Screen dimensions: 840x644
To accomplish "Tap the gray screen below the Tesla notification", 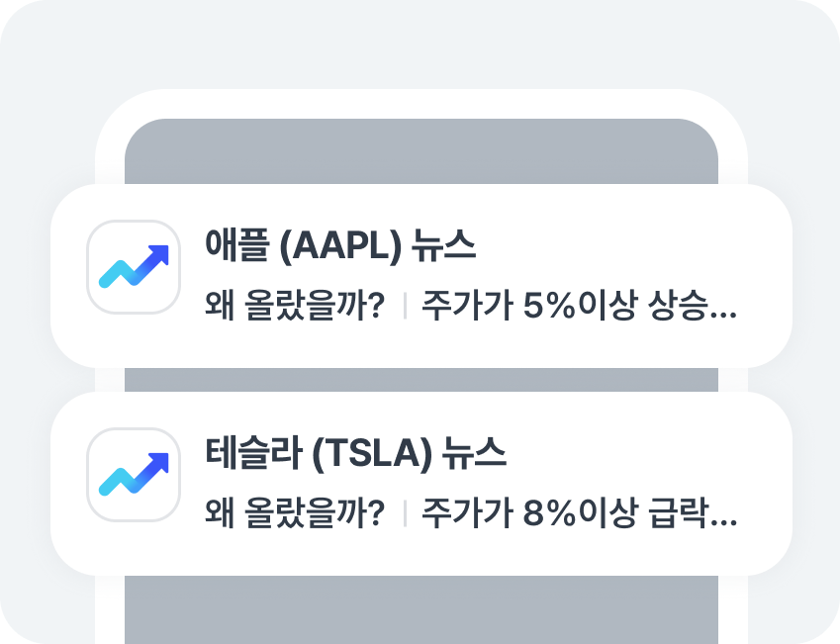I will pos(420,608).
